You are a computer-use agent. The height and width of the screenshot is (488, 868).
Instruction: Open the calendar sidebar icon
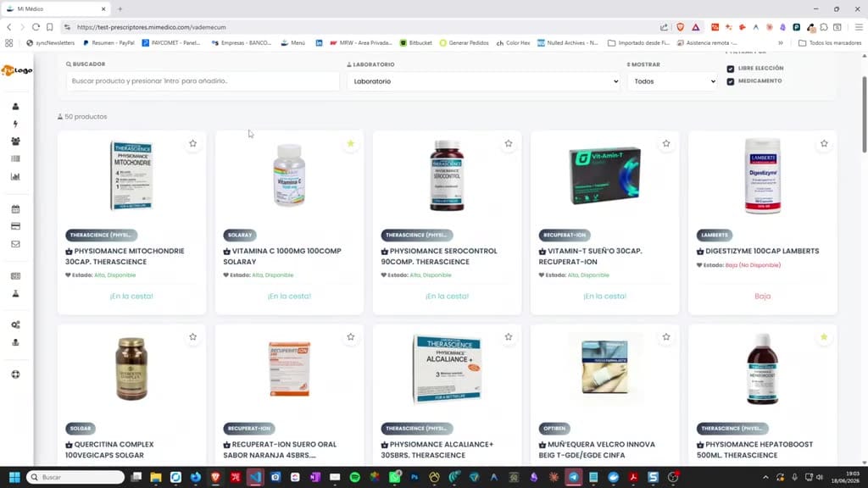[x=15, y=209]
